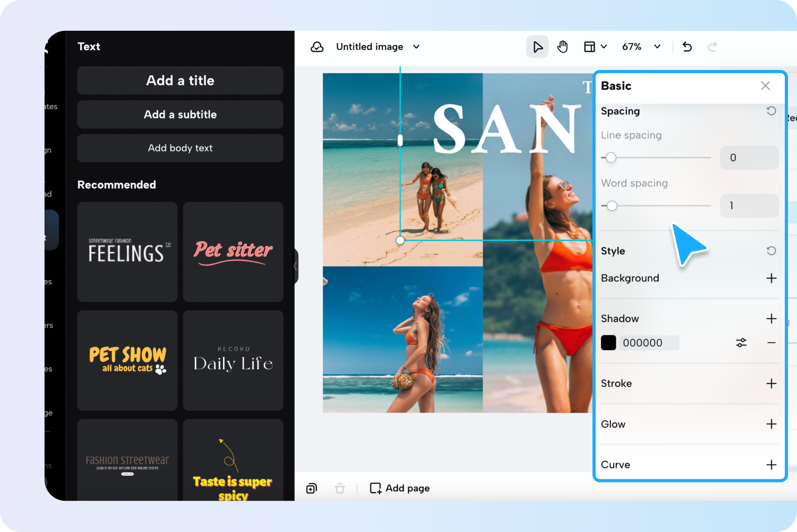Reset the Spacing settings

tap(772, 111)
